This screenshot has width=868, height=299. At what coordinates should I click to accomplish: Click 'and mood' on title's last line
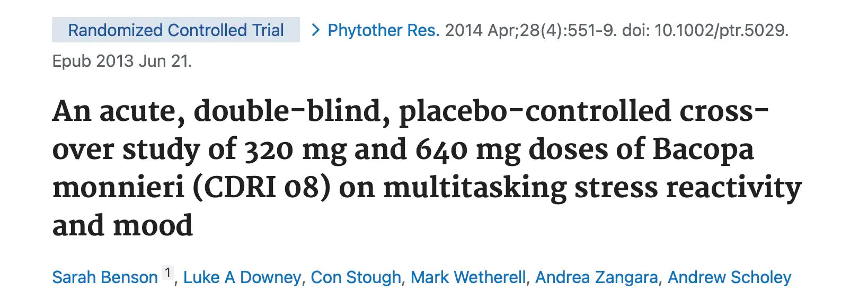pos(122,226)
